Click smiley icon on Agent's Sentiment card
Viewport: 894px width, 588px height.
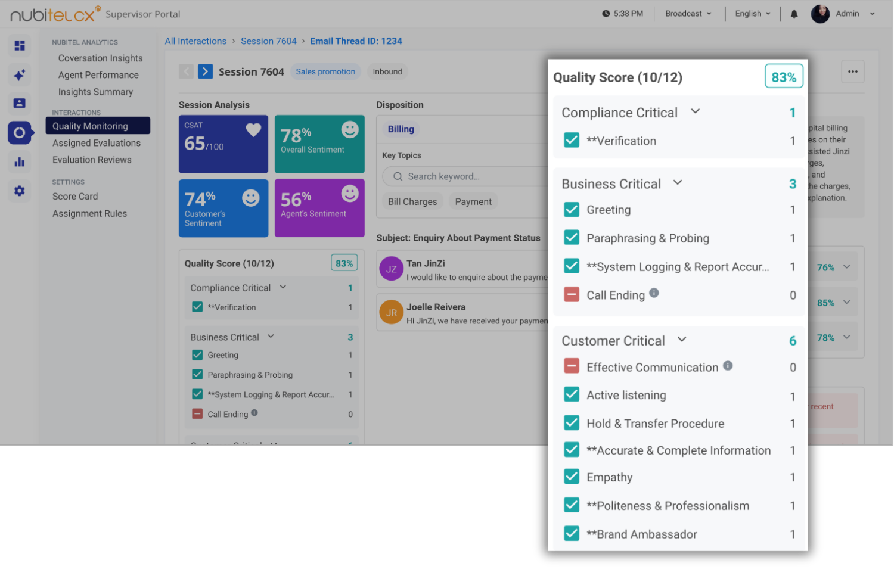350,193
